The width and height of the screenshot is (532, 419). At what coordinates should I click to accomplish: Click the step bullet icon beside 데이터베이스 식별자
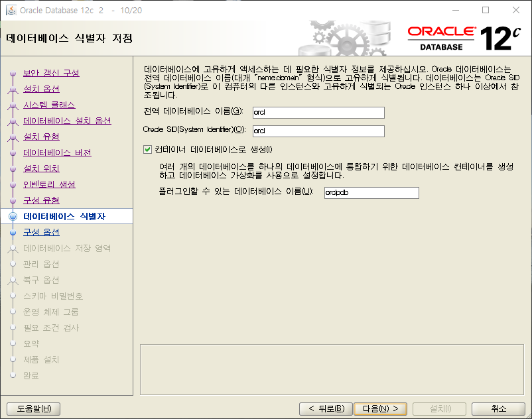(x=13, y=216)
